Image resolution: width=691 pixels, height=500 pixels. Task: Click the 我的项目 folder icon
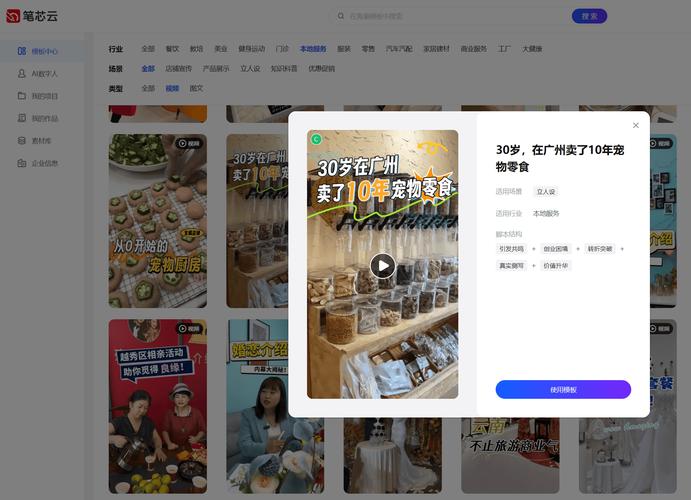[22, 96]
